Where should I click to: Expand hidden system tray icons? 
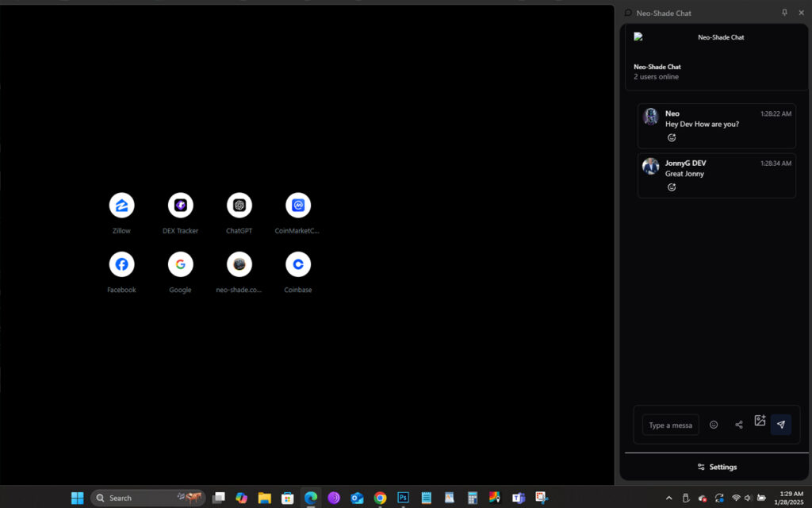pyautogui.click(x=669, y=498)
